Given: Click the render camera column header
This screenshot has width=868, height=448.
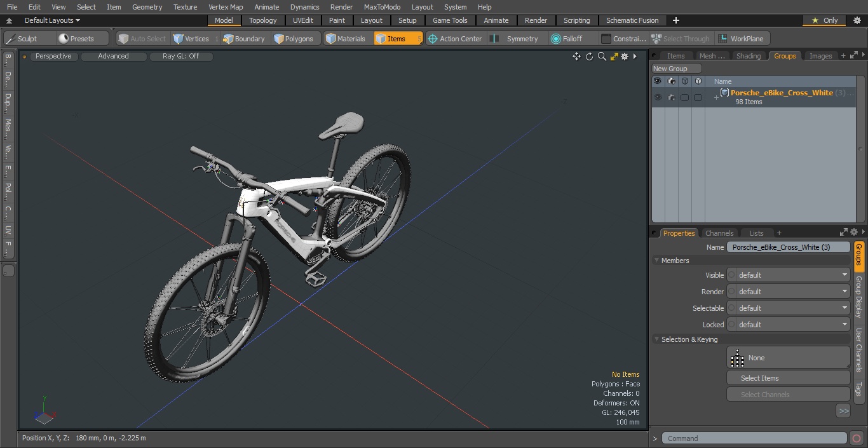Looking at the screenshot, I should pos(671,81).
